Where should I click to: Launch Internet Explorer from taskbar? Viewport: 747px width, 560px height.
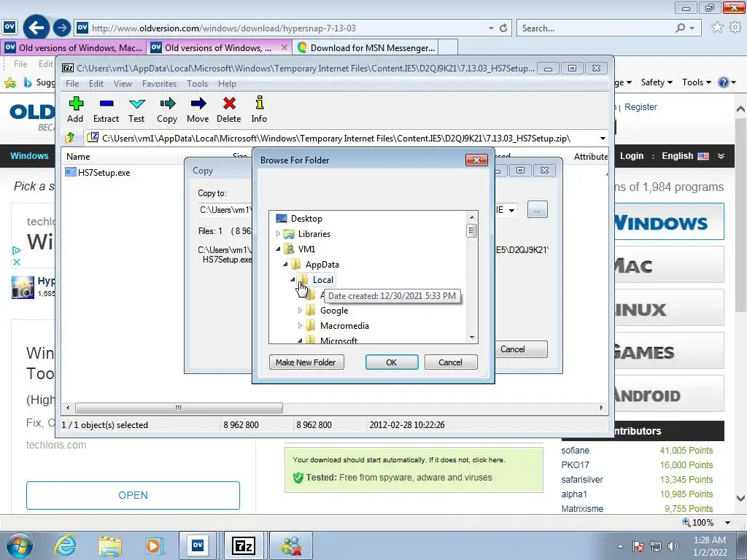(x=66, y=545)
